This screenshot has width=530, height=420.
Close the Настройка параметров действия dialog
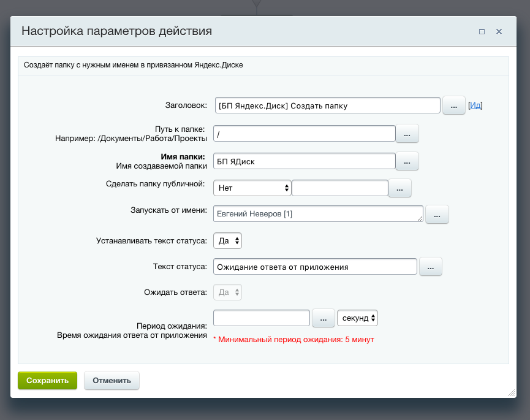tap(499, 31)
